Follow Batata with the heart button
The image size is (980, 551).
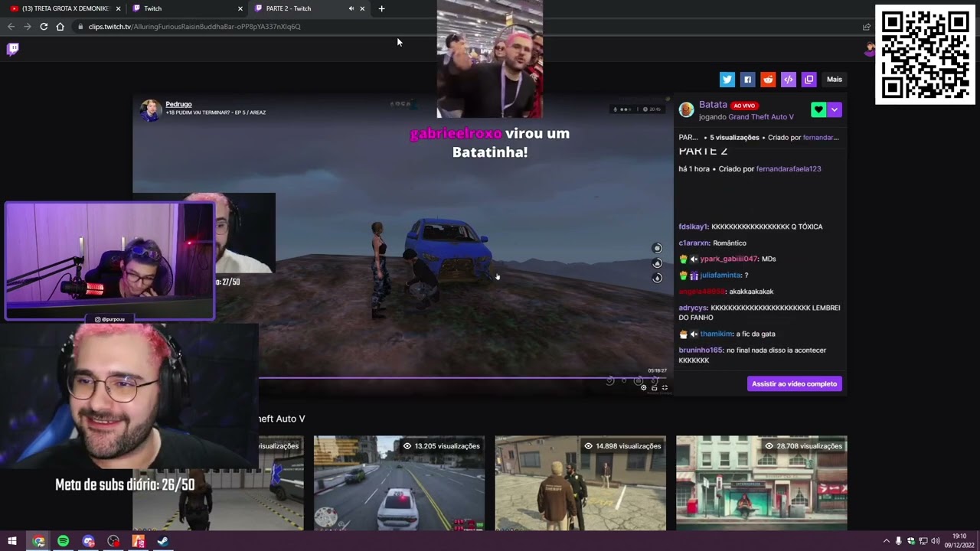coord(818,110)
